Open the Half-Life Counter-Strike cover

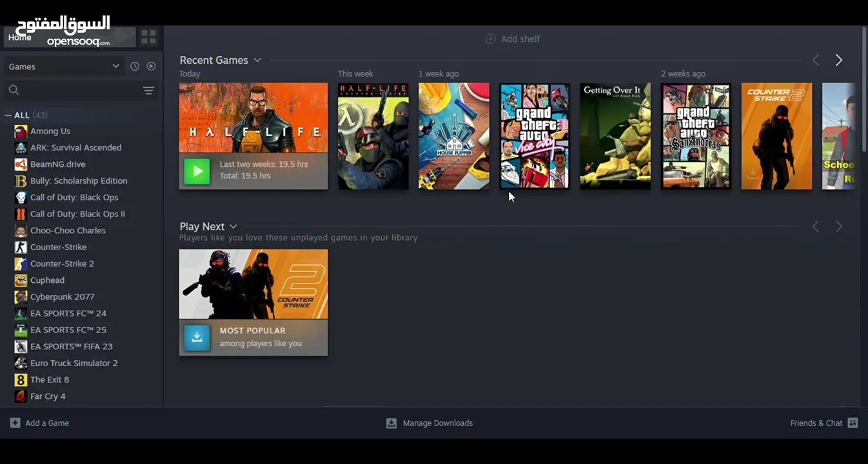[373, 136]
